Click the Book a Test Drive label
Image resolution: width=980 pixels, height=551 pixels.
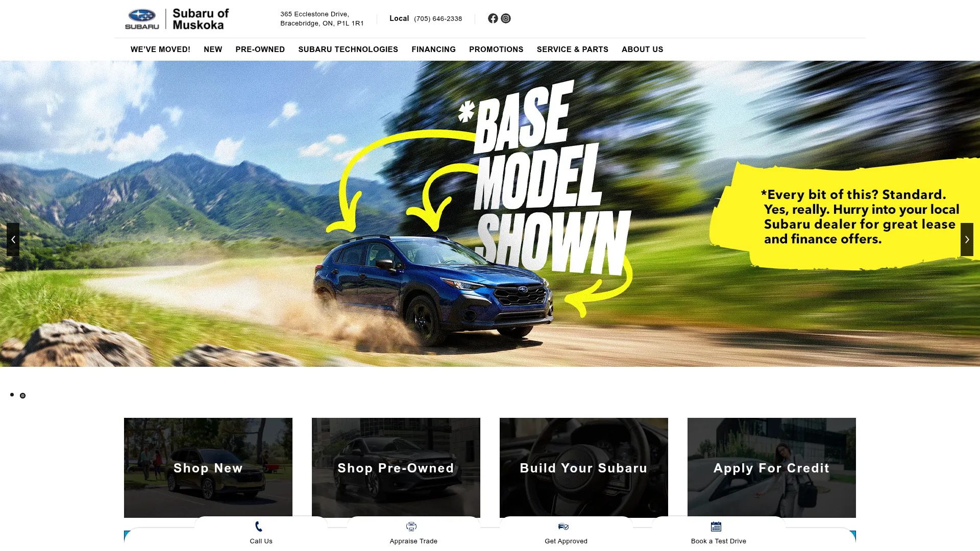click(719, 541)
